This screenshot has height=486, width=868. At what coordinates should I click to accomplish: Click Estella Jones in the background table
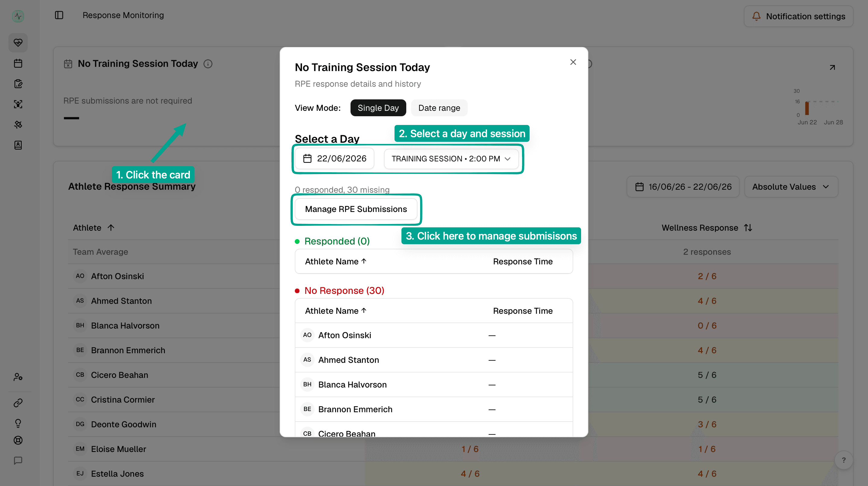tap(117, 474)
